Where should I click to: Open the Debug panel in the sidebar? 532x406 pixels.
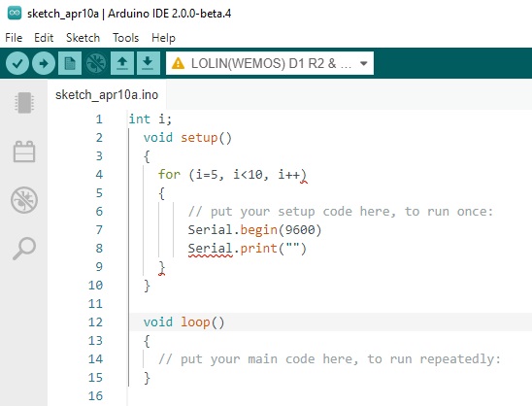tap(24, 200)
